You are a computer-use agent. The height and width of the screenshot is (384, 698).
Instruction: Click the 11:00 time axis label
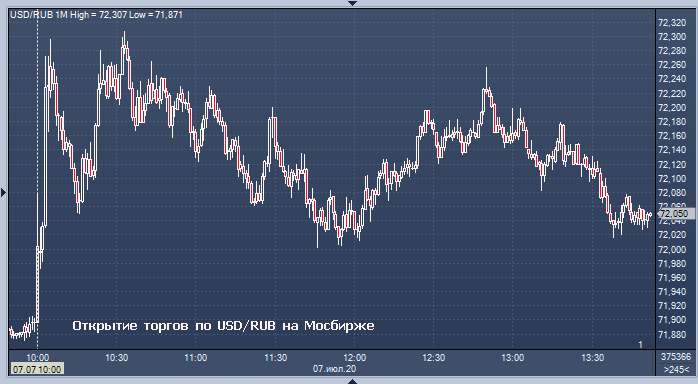click(x=196, y=358)
